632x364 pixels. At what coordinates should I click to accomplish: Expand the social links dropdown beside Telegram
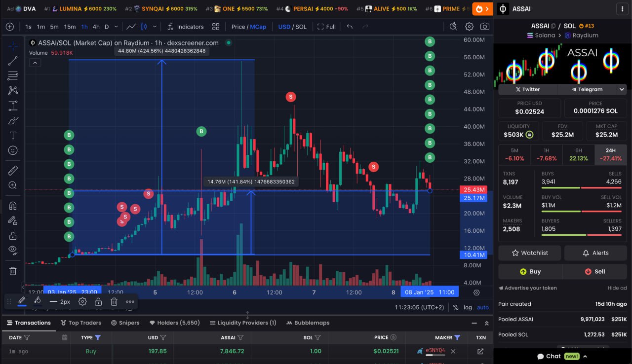click(x=622, y=89)
